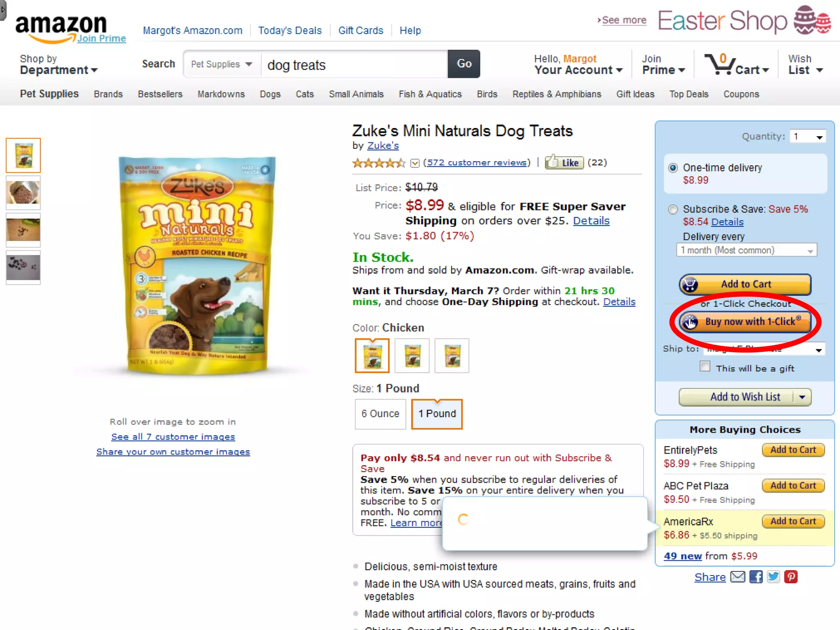Expand the delivery frequency dropdown

[x=746, y=250]
